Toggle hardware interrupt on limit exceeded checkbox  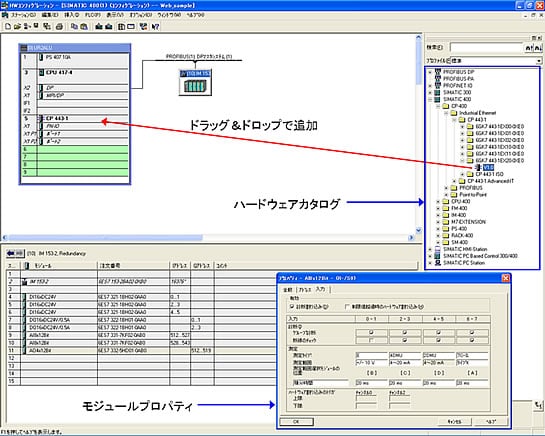(347, 307)
